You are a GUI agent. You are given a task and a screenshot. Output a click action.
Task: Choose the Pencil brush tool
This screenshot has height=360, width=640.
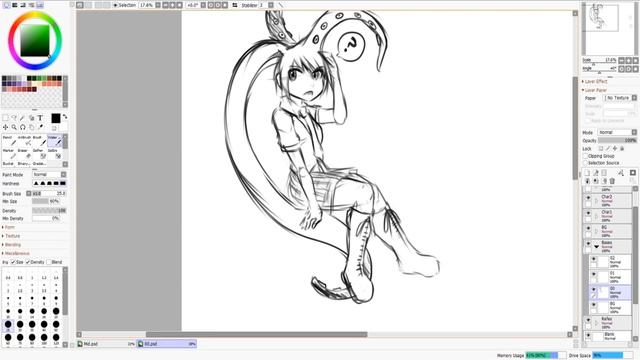coord(9,140)
